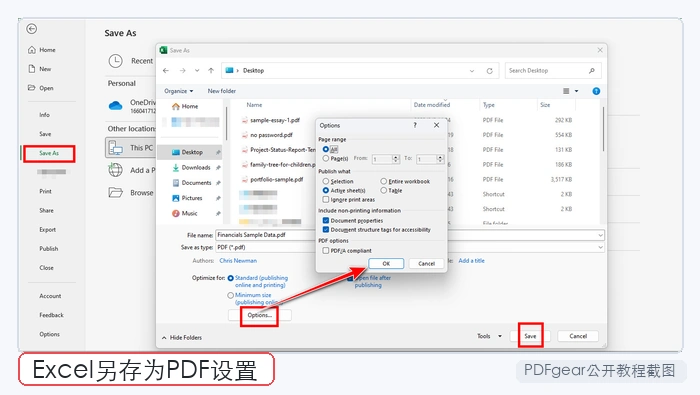This screenshot has height=395, width=700.
Task: Go back in the Save As dialog
Action: click(166, 71)
